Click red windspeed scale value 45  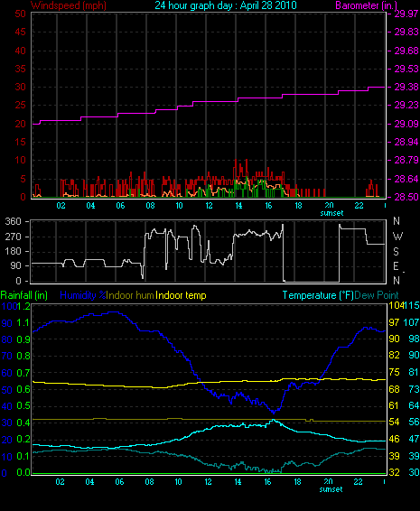(x=20, y=32)
